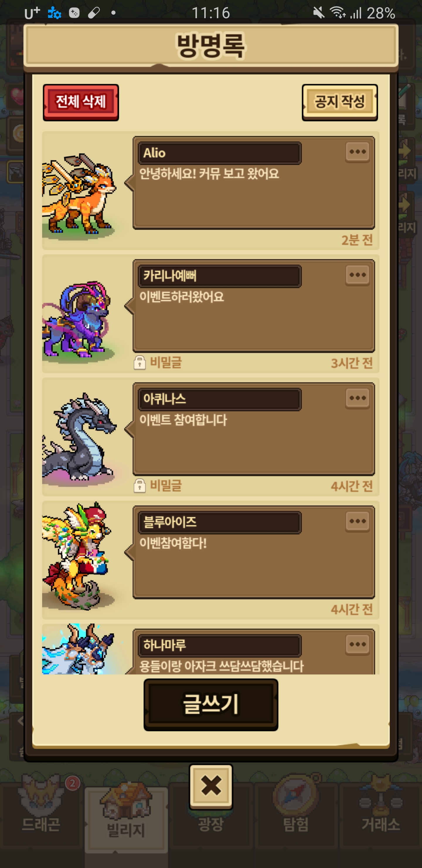Open options menu on 블루아이즈's message
The image size is (422, 868).
(357, 521)
